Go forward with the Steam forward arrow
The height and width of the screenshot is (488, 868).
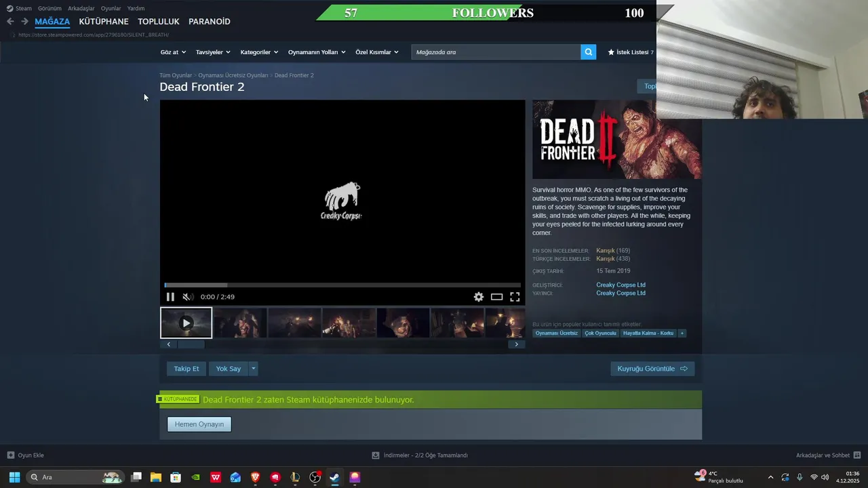tap(24, 22)
